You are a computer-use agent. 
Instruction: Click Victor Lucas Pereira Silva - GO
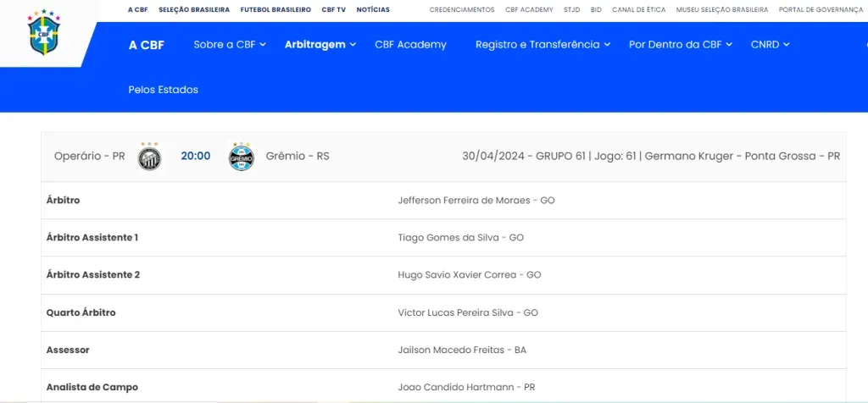coord(468,312)
